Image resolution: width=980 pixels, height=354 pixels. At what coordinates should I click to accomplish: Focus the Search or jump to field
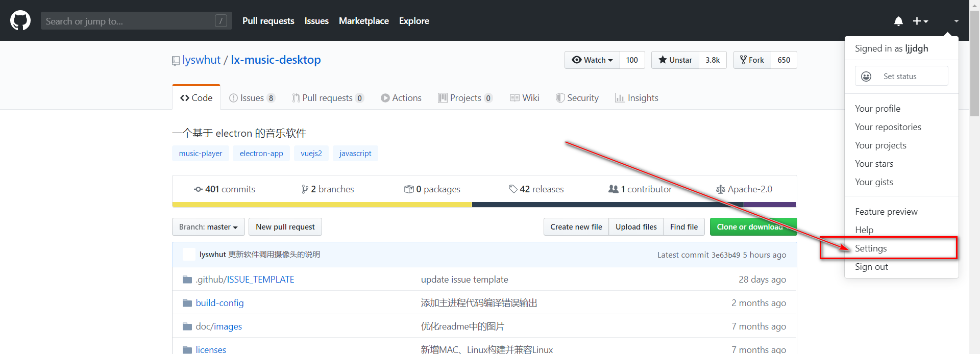click(x=136, y=21)
